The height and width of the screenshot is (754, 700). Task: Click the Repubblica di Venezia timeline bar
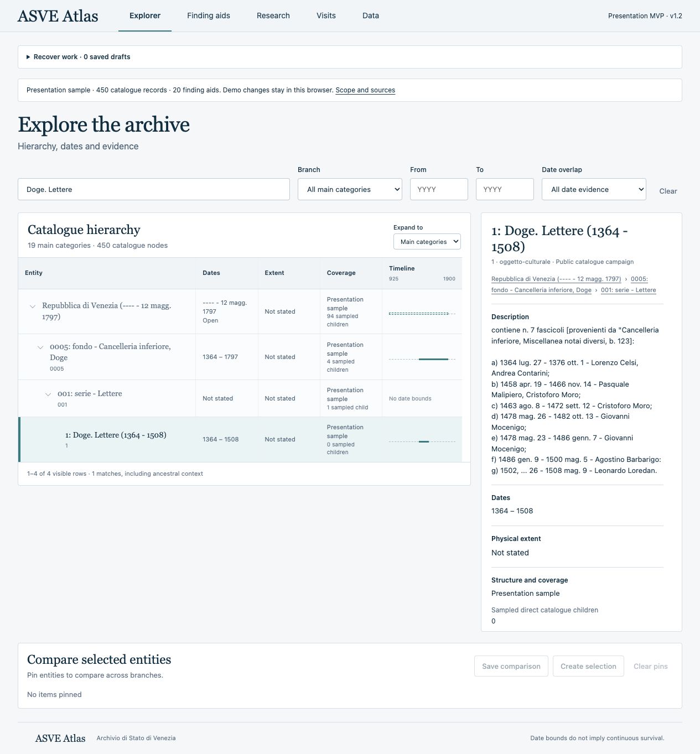click(x=419, y=314)
